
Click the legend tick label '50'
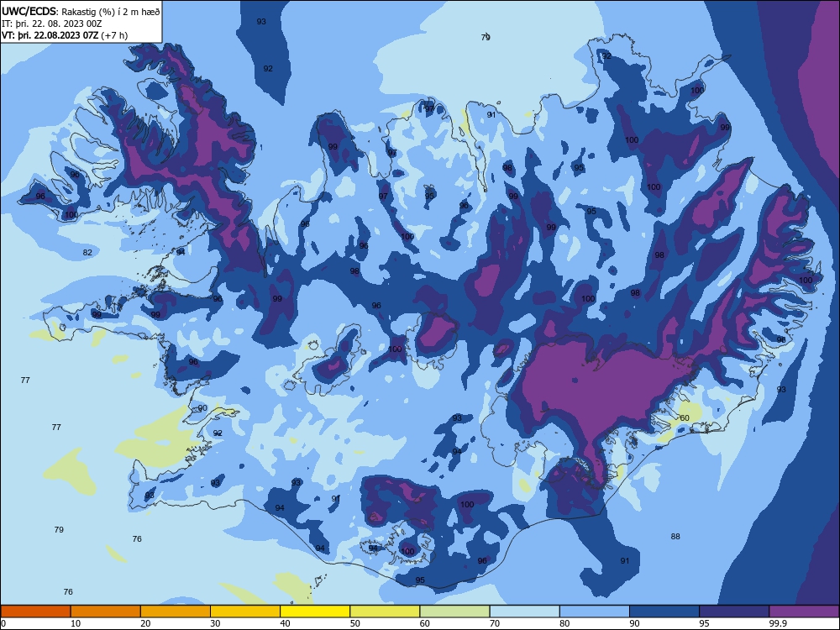pos(355,623)
